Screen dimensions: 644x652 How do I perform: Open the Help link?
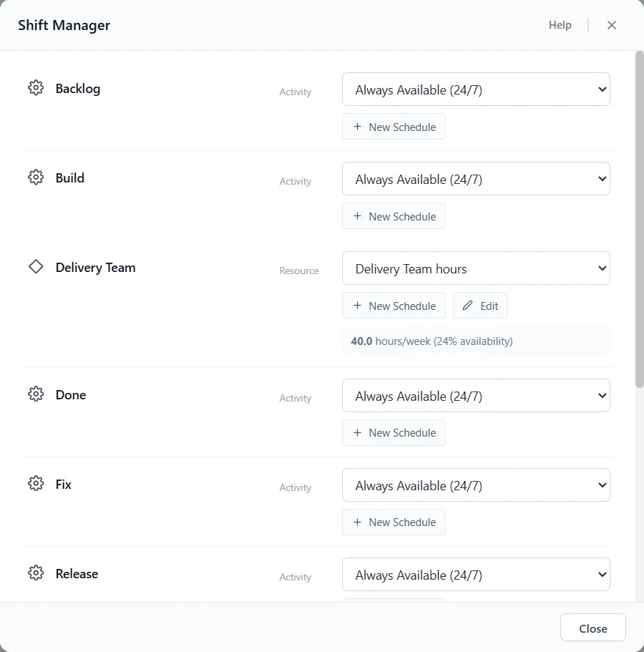(560, 25)
